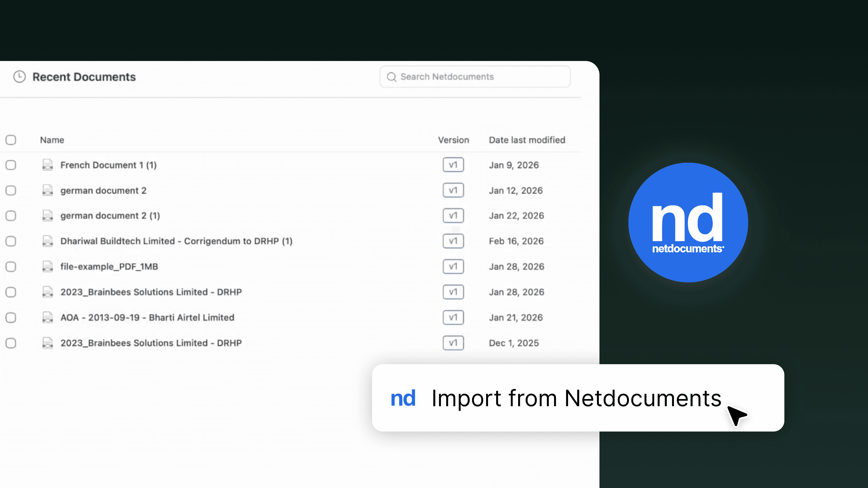Image resolution: width=868 pixels, height=488 pixels.
Task: Click the file-example_PDF_1MB document icon
Action: [47, 266]
